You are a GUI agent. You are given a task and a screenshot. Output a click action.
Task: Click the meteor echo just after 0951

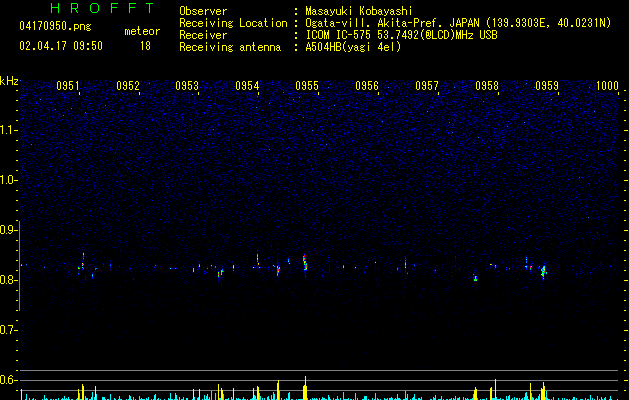coord(83,262)
